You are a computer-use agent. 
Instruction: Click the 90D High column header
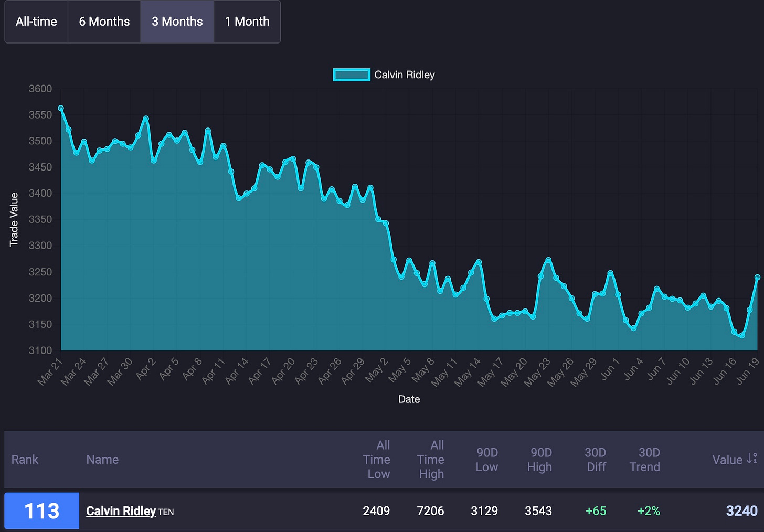[x=540, y=460]
